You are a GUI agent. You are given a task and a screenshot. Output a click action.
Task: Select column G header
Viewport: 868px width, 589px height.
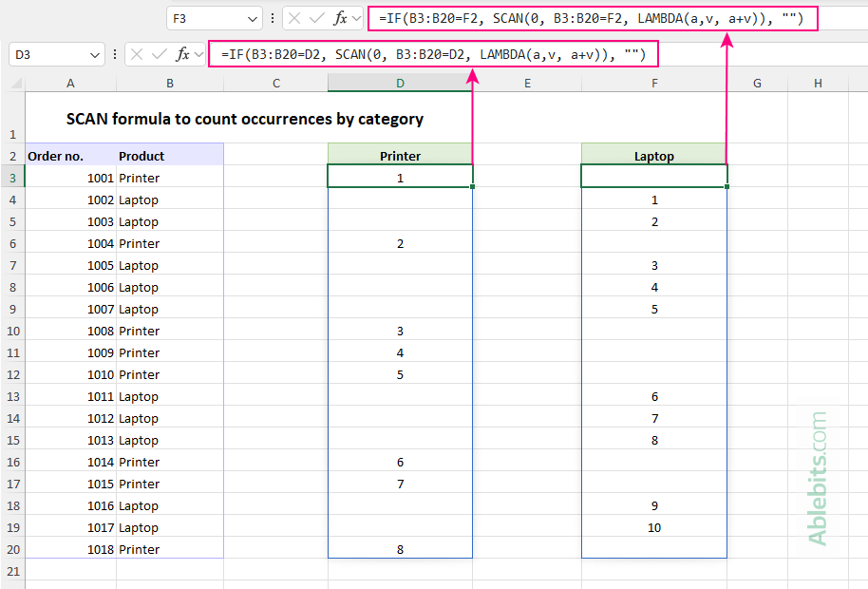tap(757, 83)
